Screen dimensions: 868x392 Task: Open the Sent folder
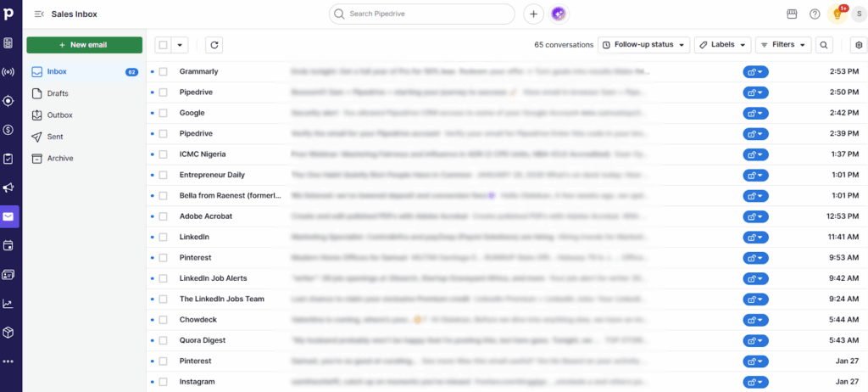point(85,137)
